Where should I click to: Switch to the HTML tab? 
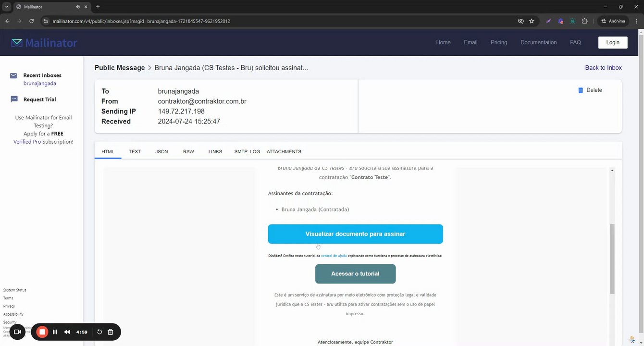[108, 151]
